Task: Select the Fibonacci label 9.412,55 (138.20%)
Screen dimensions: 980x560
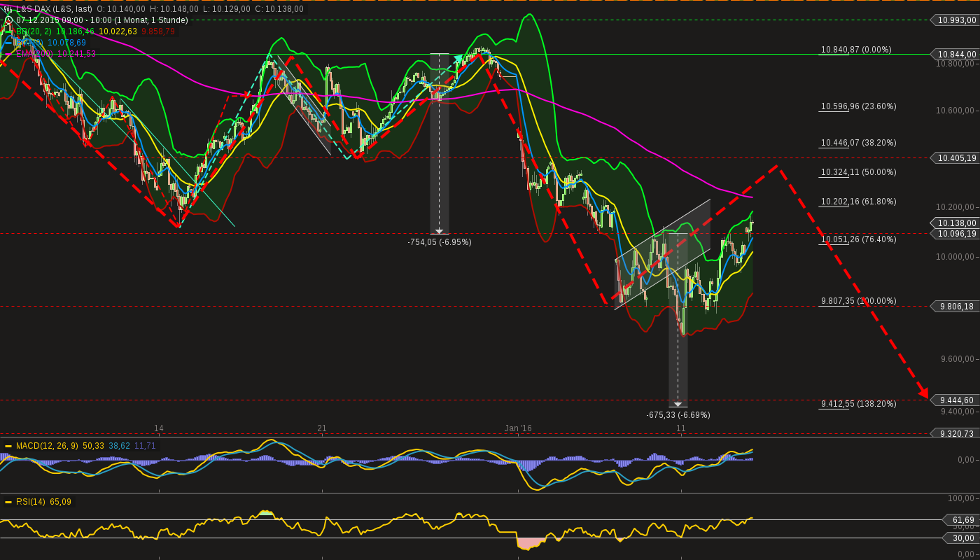Action: click(858, 404)
